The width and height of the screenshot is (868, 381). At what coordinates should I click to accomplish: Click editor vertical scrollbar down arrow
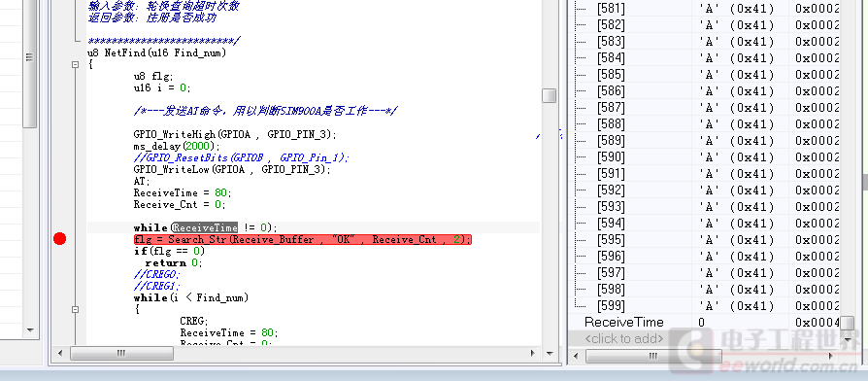pyautogui.click(x=550, y=353)
